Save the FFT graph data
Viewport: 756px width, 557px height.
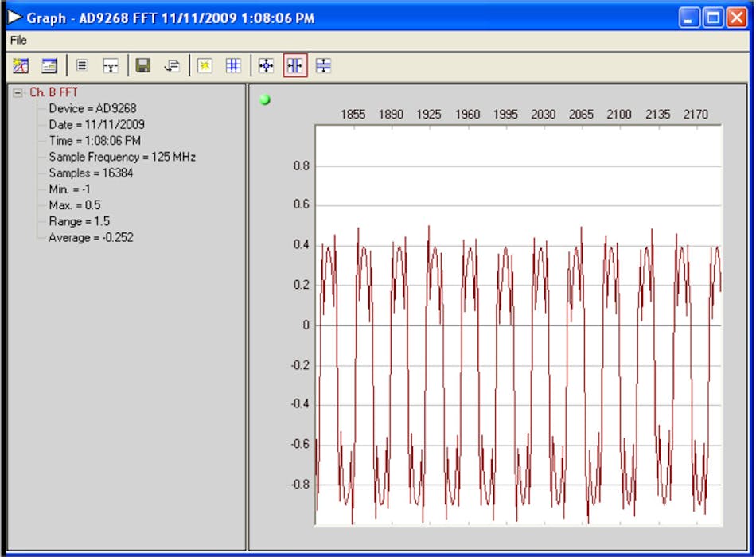click(x=143, y=66)
